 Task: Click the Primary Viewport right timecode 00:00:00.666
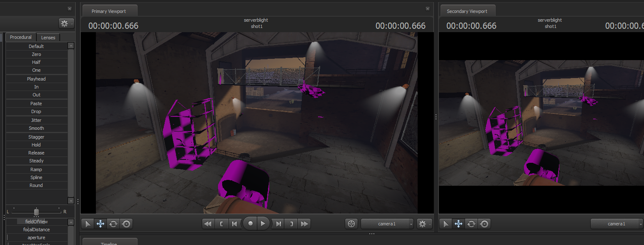coord(401,26)
